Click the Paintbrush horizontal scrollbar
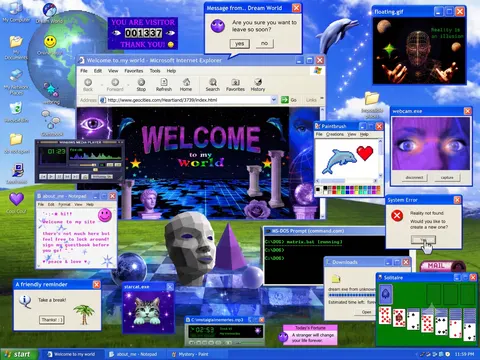Screen dimensions: 480x360 click(x=347, y=181)
